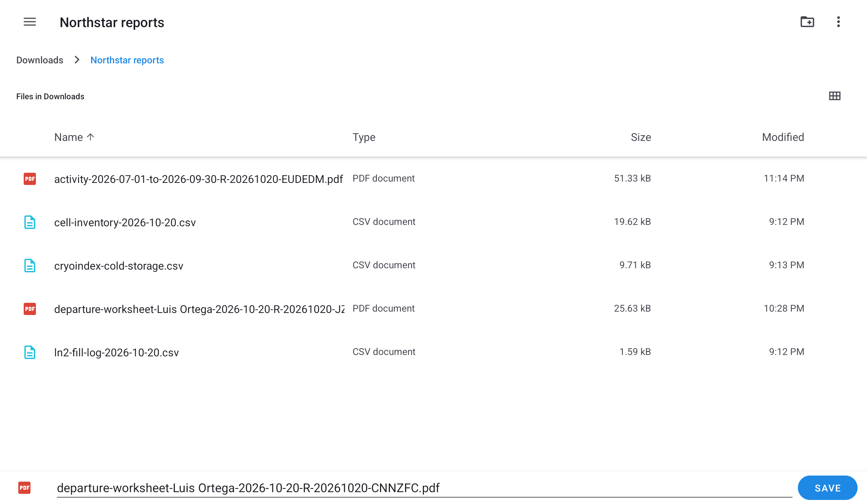
Task: Sort by Modified column header
Action: click(783, 137)
